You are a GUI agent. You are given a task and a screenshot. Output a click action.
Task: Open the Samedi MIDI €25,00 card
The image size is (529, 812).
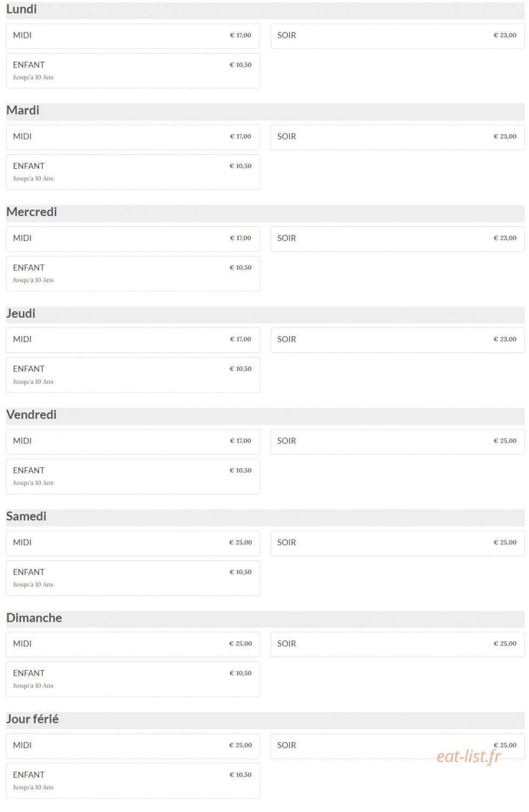pos(133,543)
